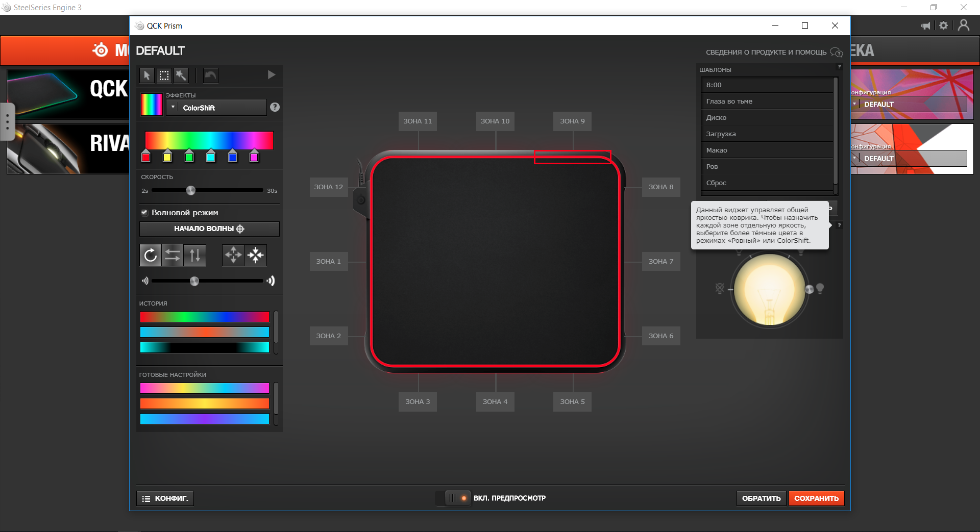Pick the cyan-orange history gradient
Image resolution: width=980 pixels, height=532 pixels.
205,332
